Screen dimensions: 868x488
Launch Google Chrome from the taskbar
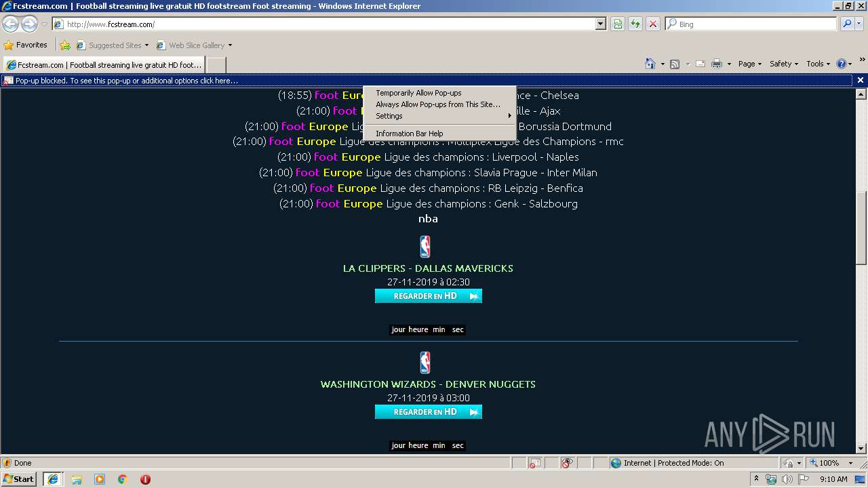click(123, 479)
